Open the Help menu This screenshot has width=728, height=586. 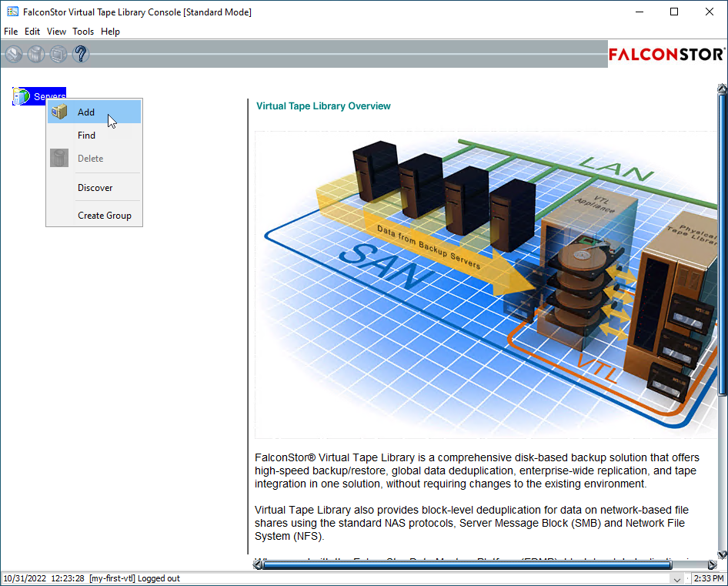tap(110, 31)
